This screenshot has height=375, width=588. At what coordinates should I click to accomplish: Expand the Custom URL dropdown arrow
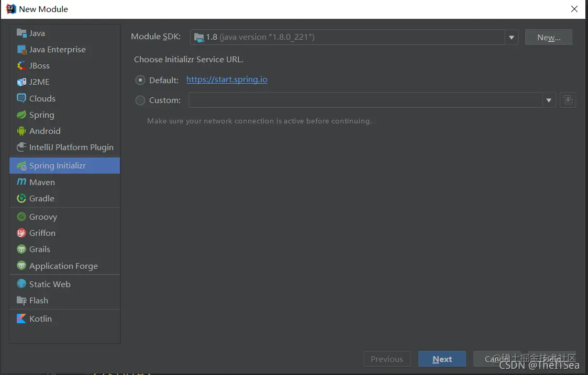coord(549,100)
